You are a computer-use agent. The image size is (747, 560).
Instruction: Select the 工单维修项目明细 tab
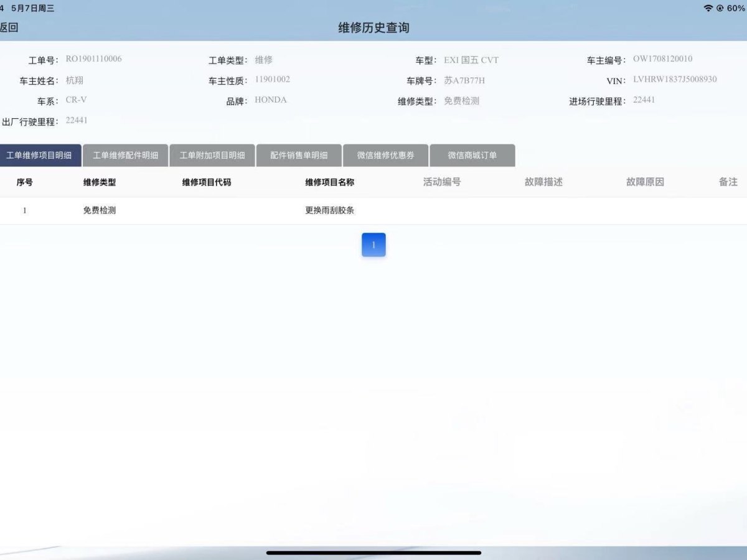pos(40,156)
